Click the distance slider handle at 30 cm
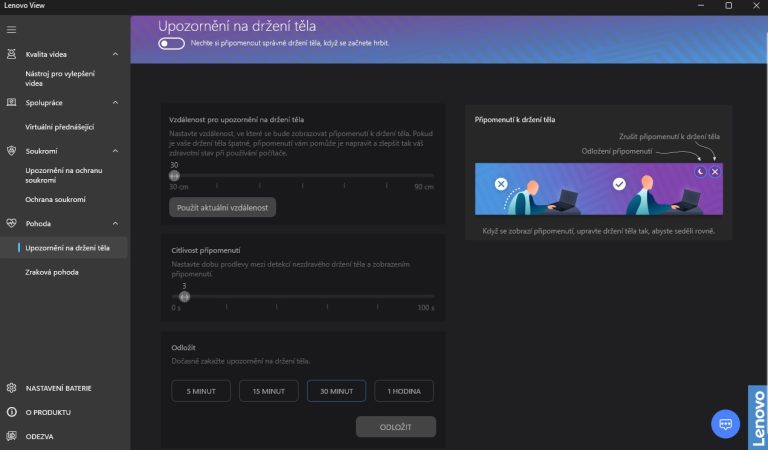Image resolution: width=768 pixels, height=450 pixels. pyautogui.click(x=174, y=175)
